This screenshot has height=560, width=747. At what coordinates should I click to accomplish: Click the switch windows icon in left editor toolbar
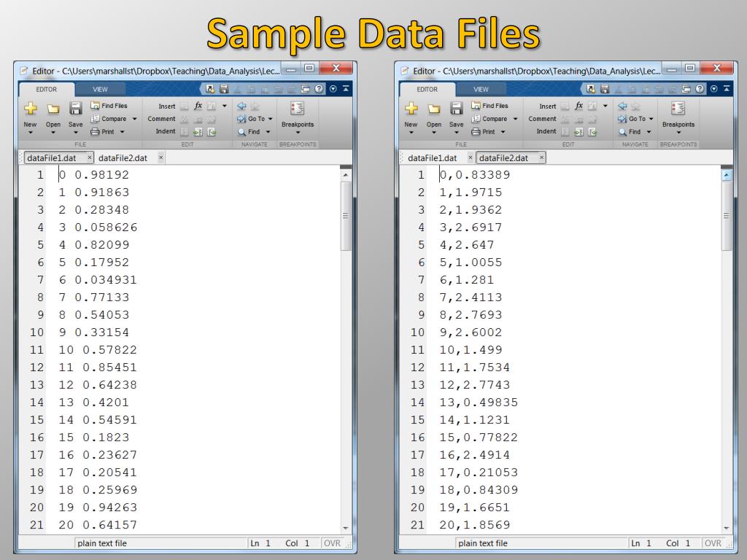click(306, 88)
